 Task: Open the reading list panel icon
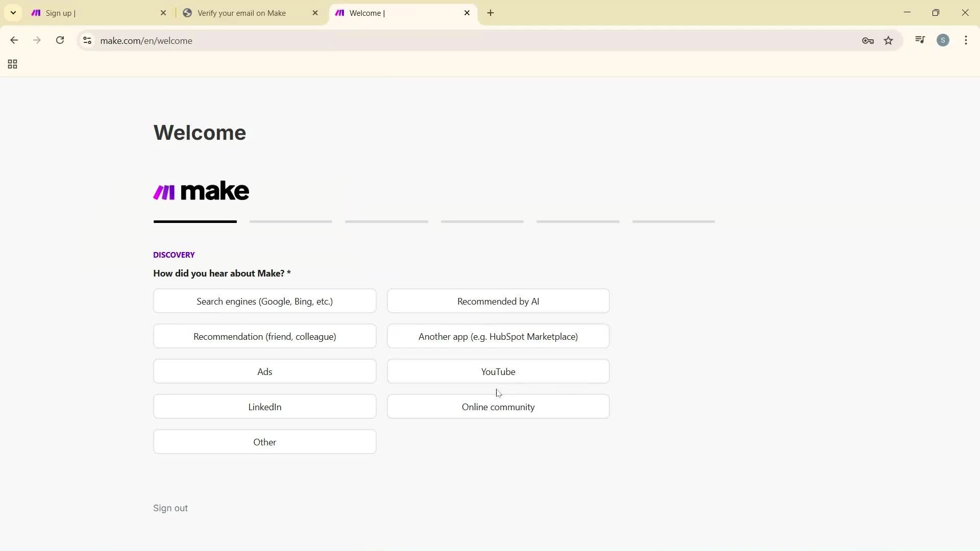tap(920, 40)
